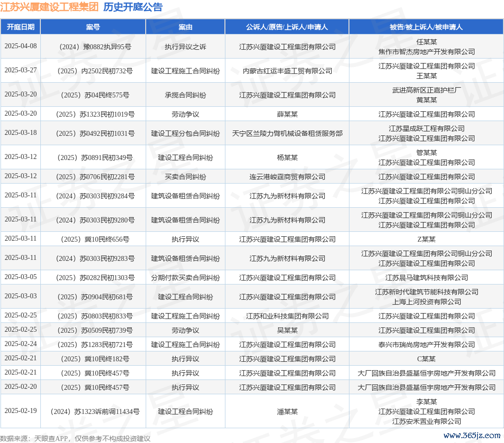Select defendant Z某某

click(427, 240)
